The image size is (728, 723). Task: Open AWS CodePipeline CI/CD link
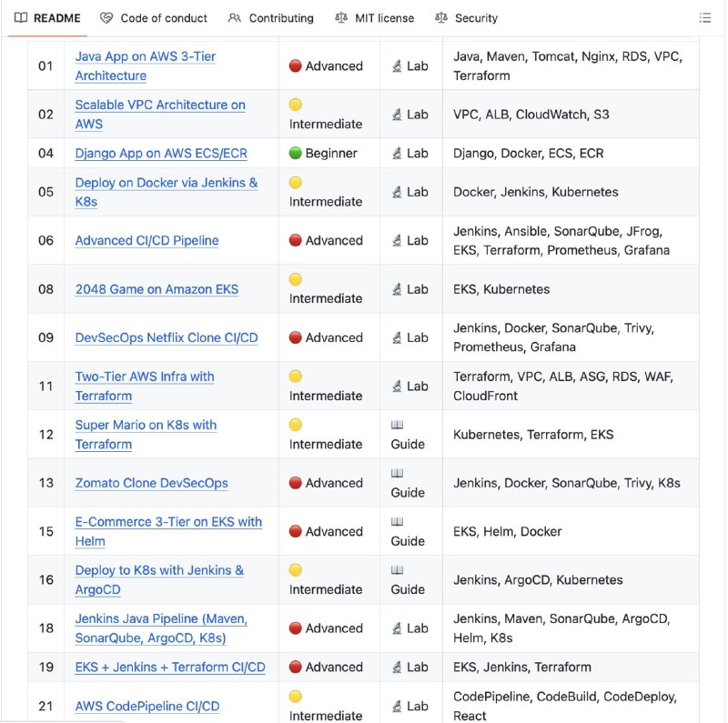147,706
